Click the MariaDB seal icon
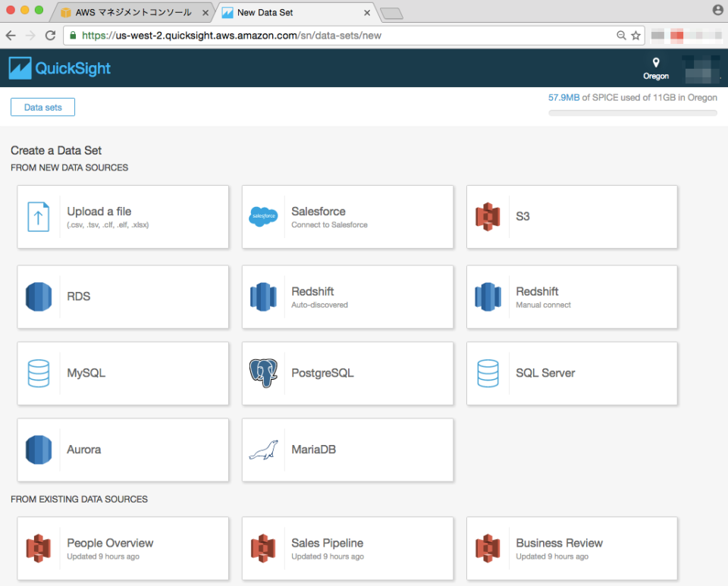This screenshot has height=586, width=728. coord(263,450)
